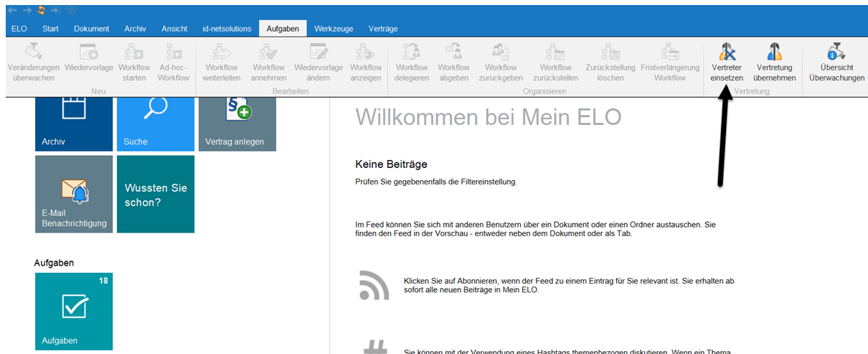
Task: Start a workflow via Workflow starten
Action: [x=134, y=52]
